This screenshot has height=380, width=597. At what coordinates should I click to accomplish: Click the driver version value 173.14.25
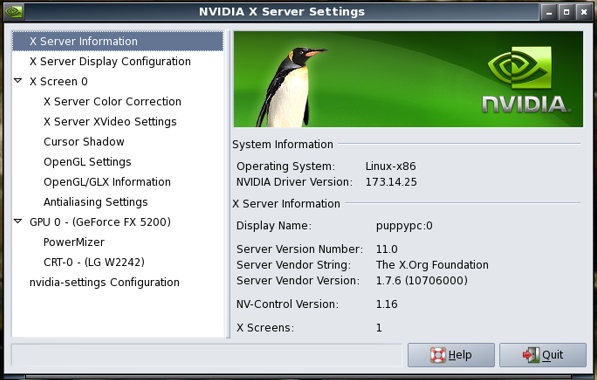point(391,182)
